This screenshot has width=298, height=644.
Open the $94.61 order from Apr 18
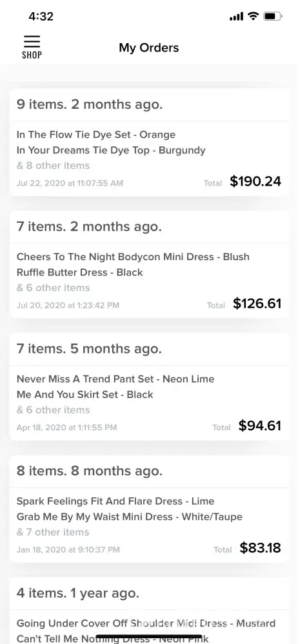coord(149,386)
